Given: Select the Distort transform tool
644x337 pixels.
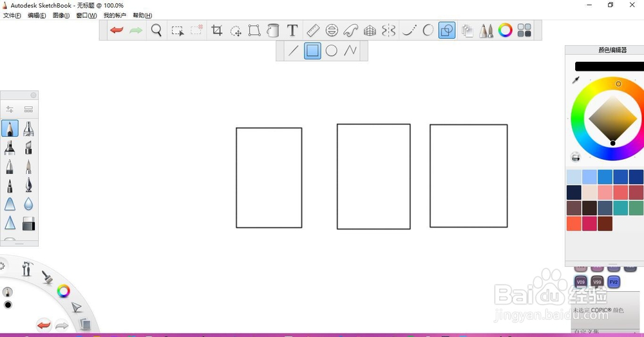Looking at the screenshot, I should pyautogui.click(x=254, y=30).
